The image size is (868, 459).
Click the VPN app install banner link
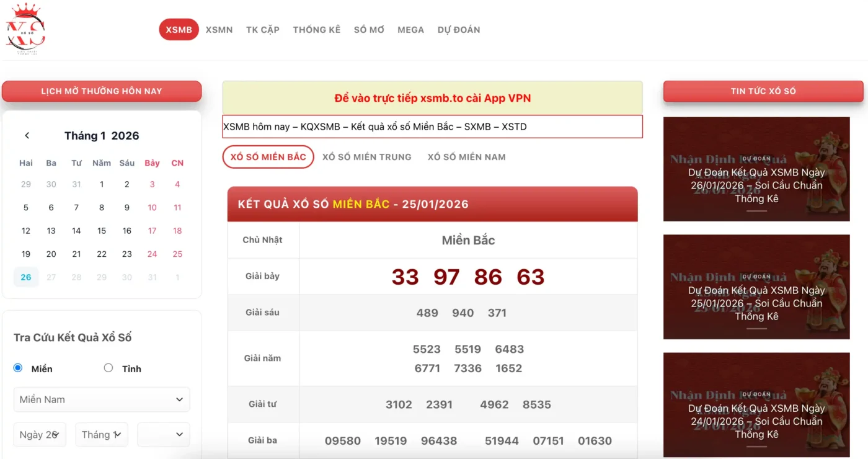click(x=432, y=98)
